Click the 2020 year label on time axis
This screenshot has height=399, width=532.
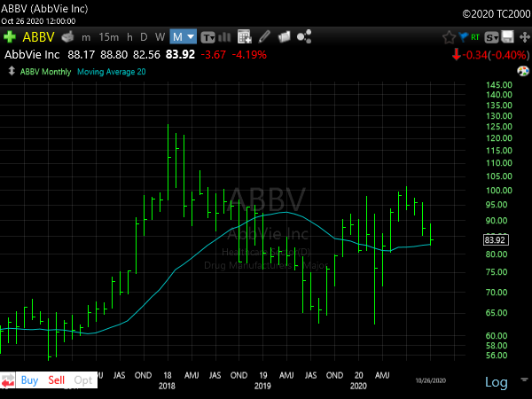pyautogui.click(x=358, y=386)
